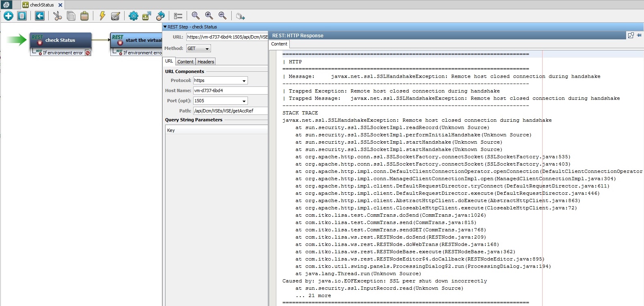This screenshot has width=644, height=306.
Task: Click 'If environment error' under check Status
Action: point(63,53)
